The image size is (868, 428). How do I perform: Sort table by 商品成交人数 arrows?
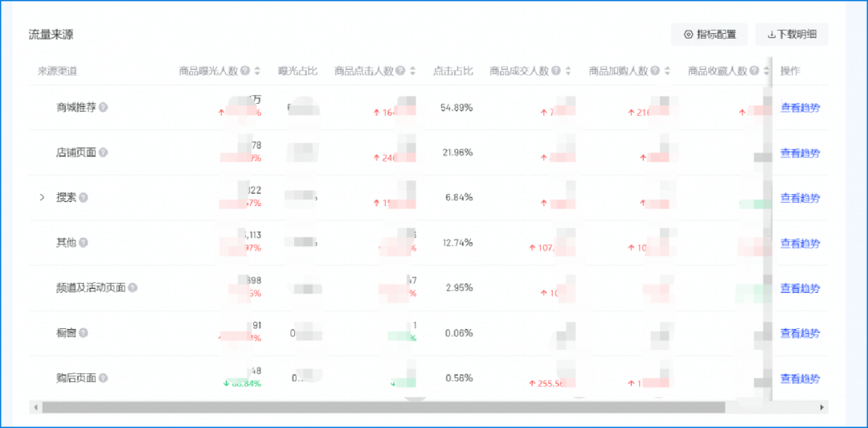[567, 71]
